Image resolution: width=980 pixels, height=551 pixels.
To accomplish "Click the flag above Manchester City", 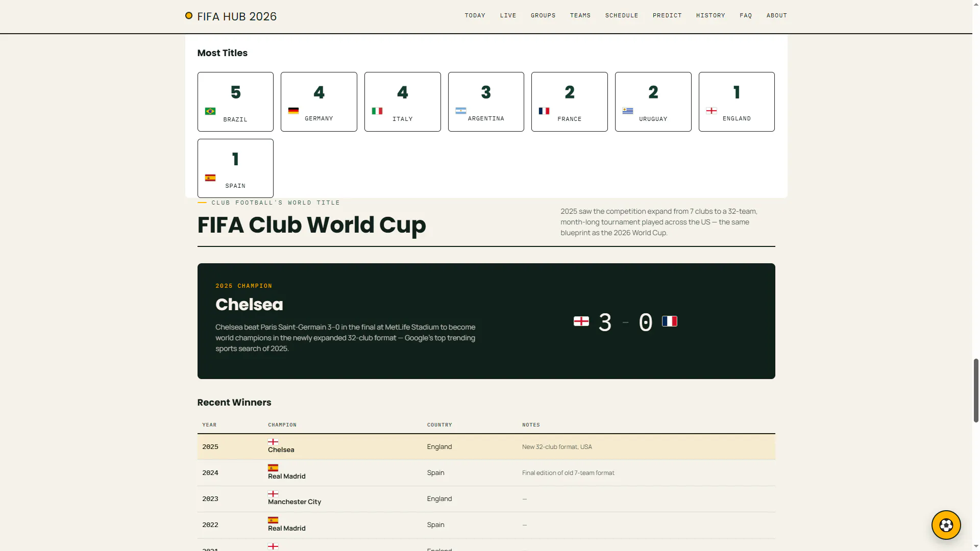I will 273,494.
